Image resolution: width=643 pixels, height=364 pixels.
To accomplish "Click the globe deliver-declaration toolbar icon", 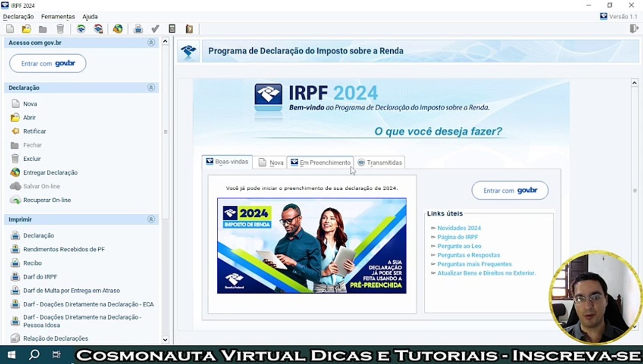I will coord(118,29).
